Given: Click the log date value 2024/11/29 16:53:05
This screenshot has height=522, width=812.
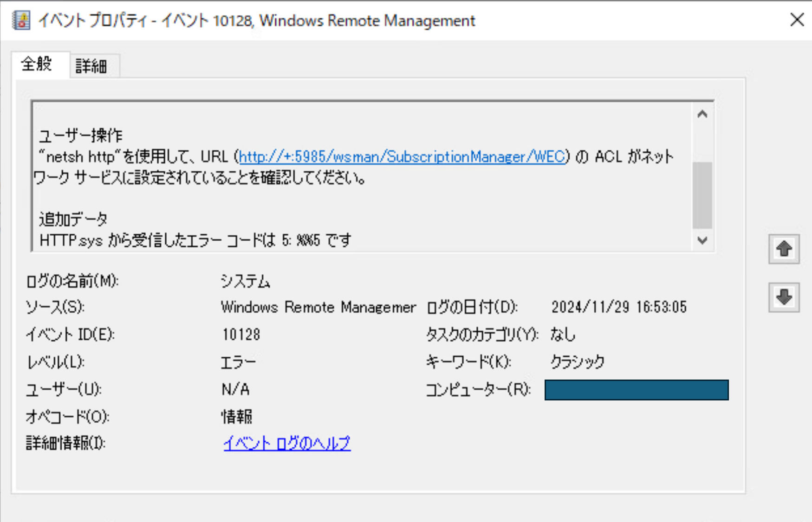Looking at the screenshot, I should tap(619, 307).
